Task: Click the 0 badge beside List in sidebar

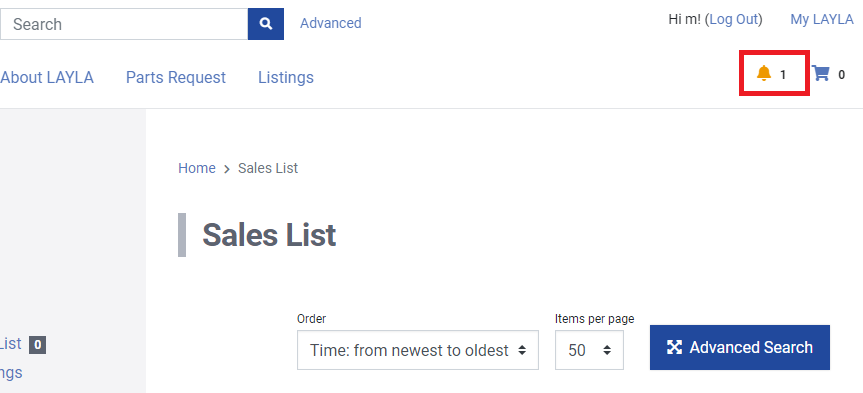Action: 37,345
